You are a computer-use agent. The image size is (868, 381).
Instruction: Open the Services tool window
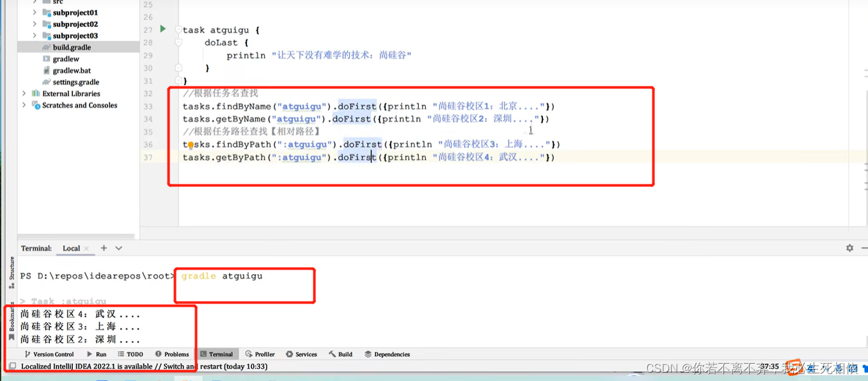(301, 354)
